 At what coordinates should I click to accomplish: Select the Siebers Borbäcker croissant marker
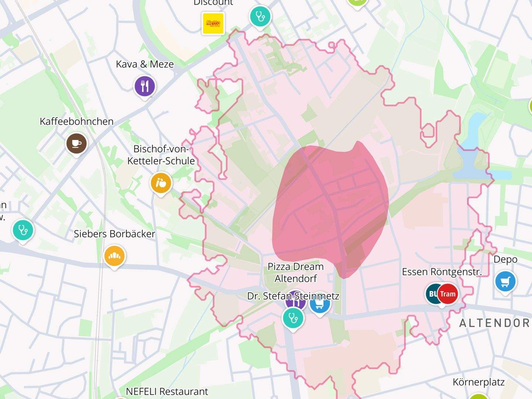click(115, 257)
